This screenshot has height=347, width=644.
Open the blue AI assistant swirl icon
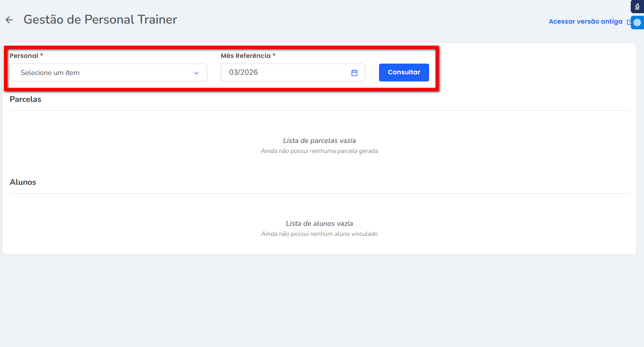(637, 23)
